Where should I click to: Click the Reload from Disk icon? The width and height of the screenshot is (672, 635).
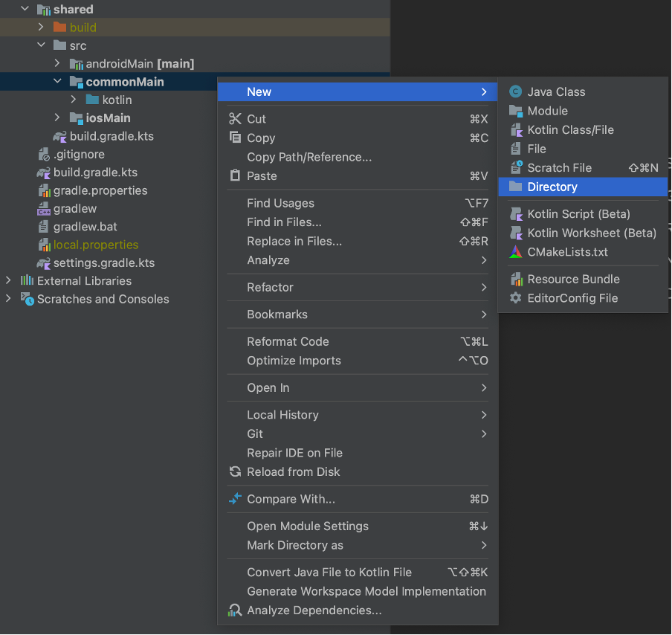235,471
